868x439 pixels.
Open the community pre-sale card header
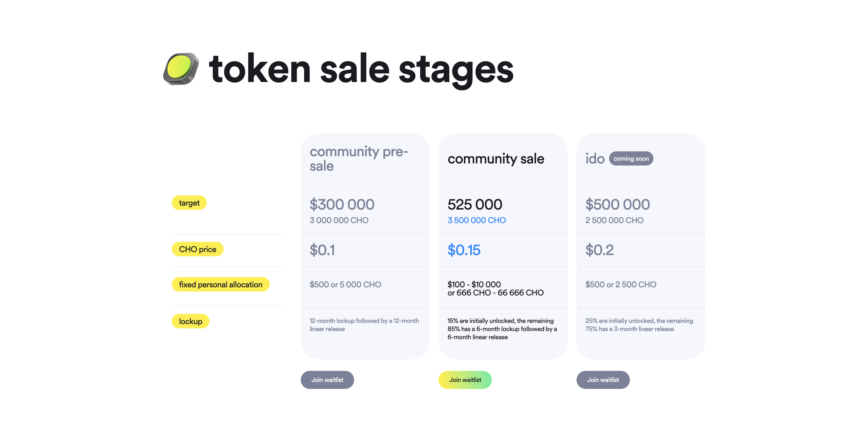coord(359,158)
